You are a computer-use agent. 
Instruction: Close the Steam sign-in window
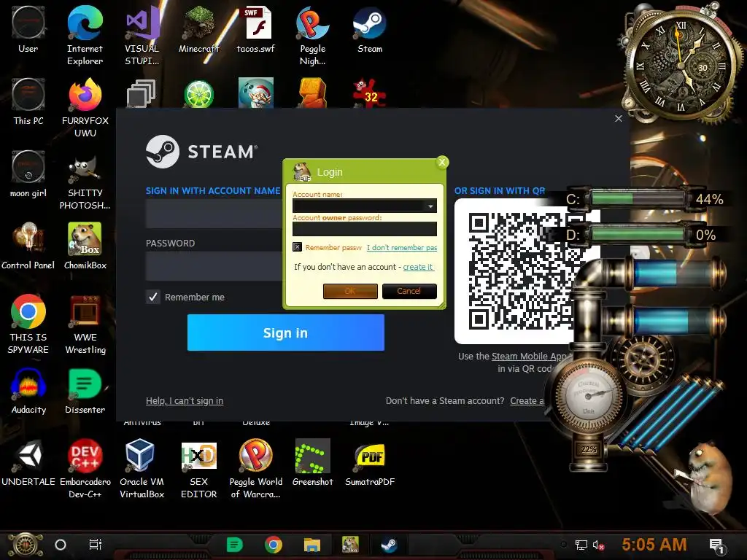click(x=619, y=119)
